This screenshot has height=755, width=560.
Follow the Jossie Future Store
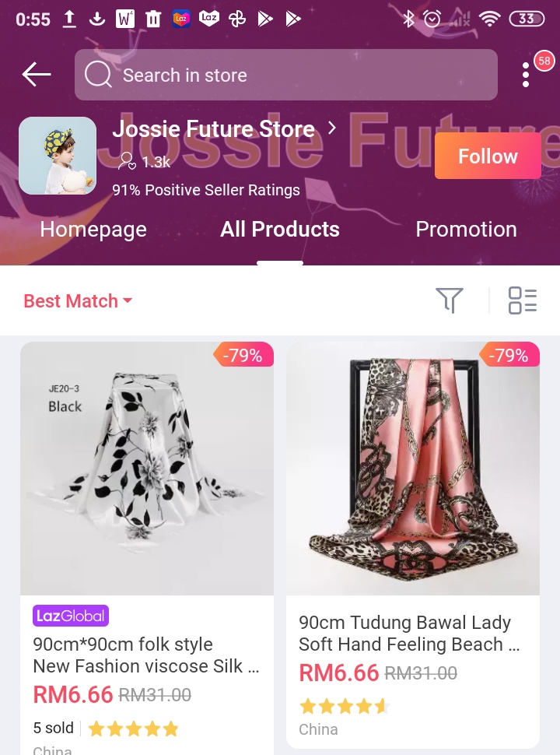(x=488, y=156)
